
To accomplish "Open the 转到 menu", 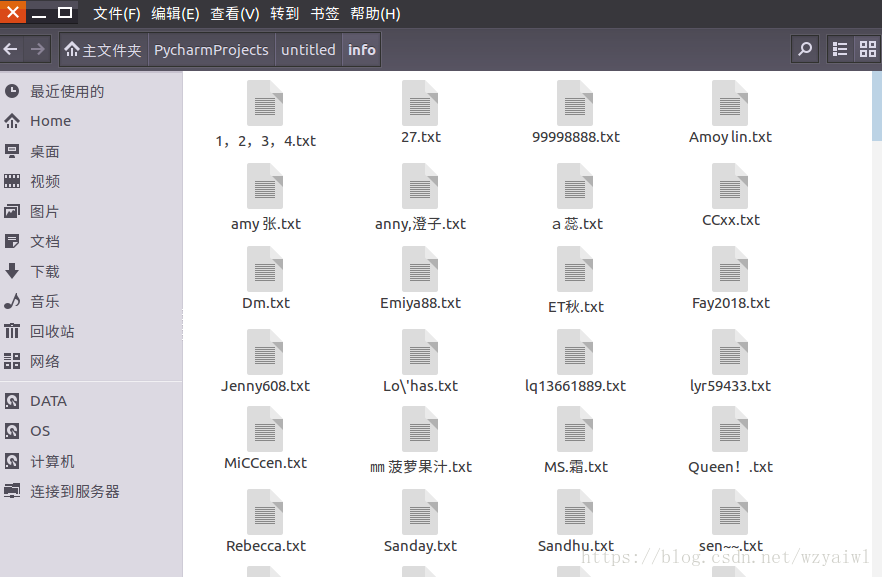I will (x=284, y=13).
